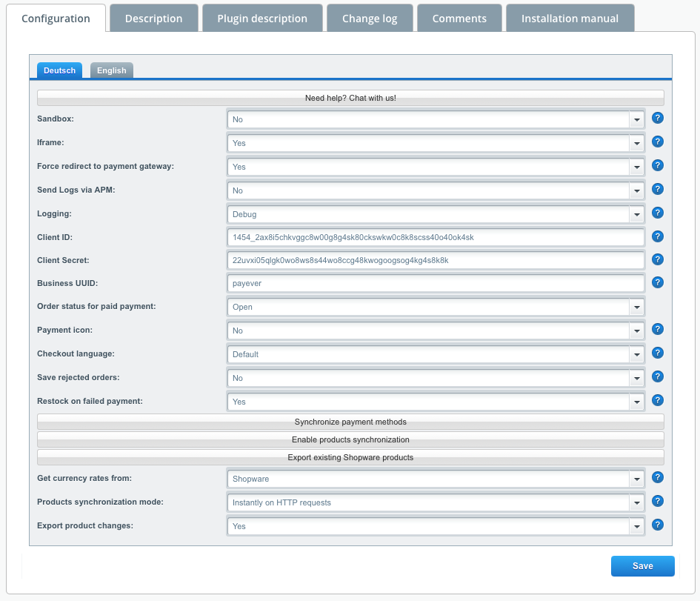Click help icon for Restock on failed payment
This screenshot has width=700, height=601.
pyautogui.click(x=657, y=400)
